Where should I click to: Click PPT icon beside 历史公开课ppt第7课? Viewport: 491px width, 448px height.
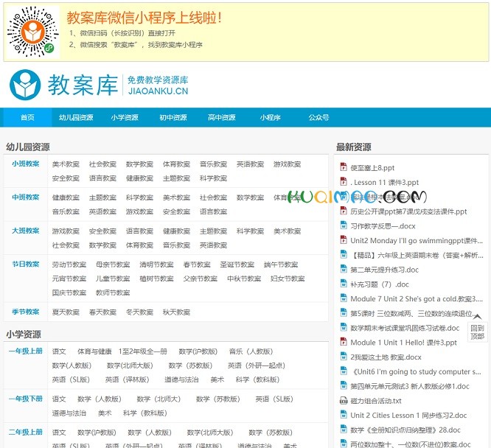(x=344, y=211)
